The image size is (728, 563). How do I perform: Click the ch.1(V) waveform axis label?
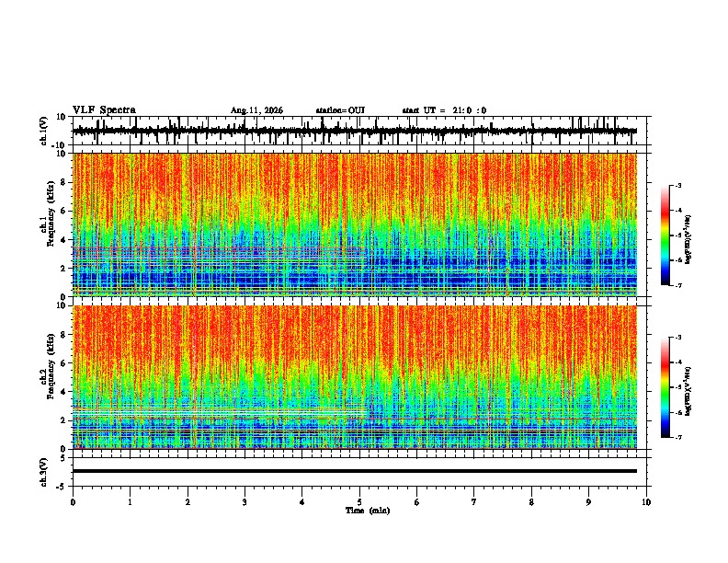pyautogui.click(x=44, y=131)
